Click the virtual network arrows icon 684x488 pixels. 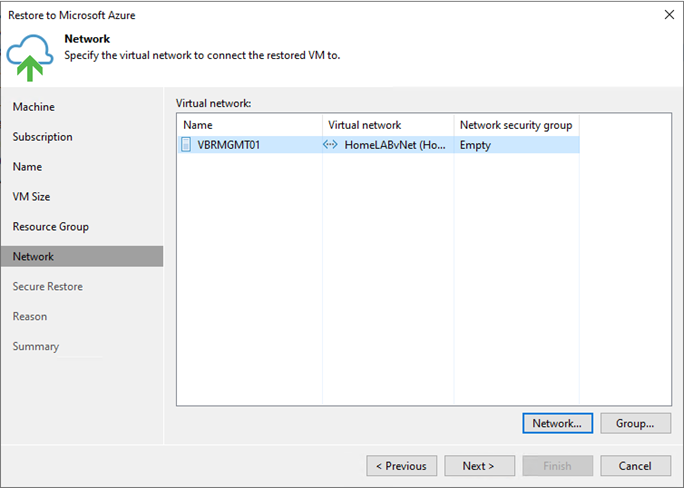coord(330,144)
